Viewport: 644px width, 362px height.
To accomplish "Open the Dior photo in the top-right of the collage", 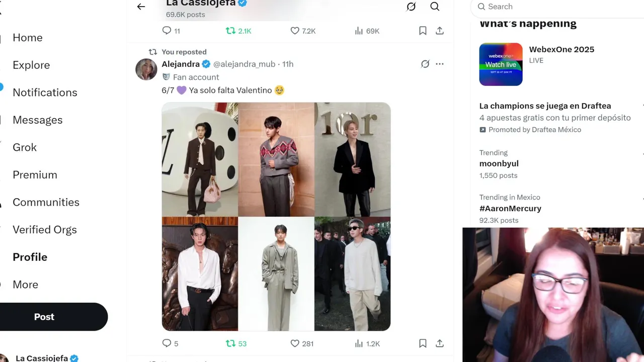I will [x=352, y=159].
